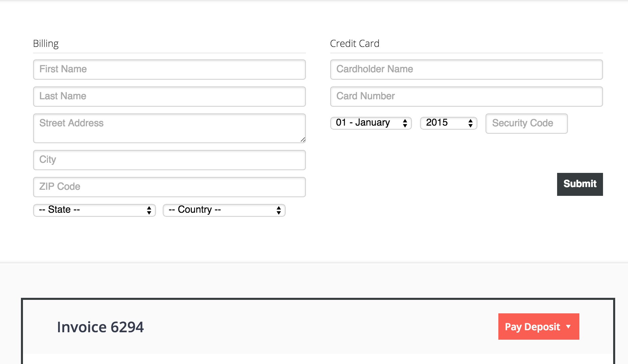Click into the Street Address text area
Image resolution: width=628 pixels, height=364 pixels.
pyautogui.click(x=169, y=128)
